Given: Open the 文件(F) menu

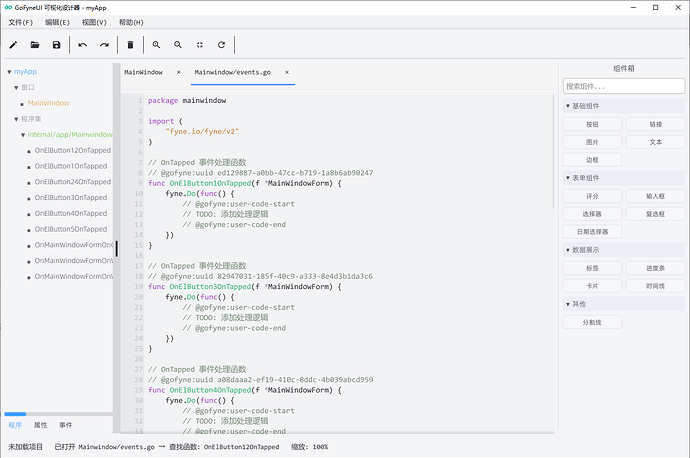Looking at the screenshot, I should pos(21,22).
